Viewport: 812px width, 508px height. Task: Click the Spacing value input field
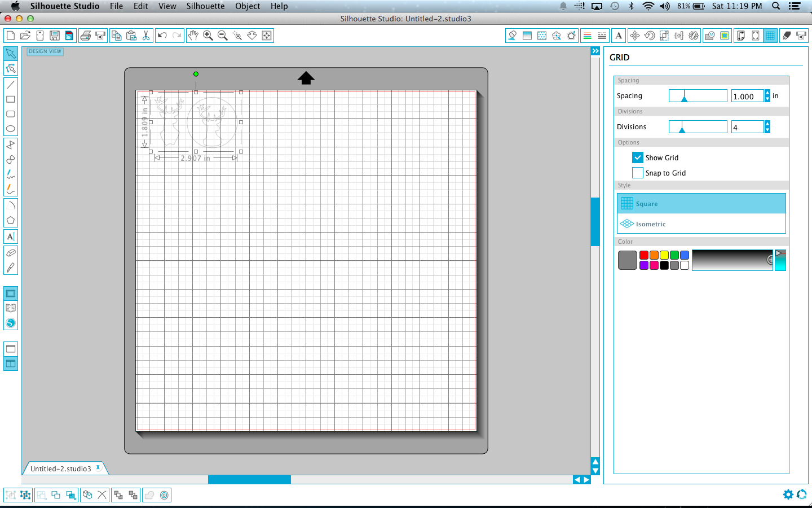[748, 96]
